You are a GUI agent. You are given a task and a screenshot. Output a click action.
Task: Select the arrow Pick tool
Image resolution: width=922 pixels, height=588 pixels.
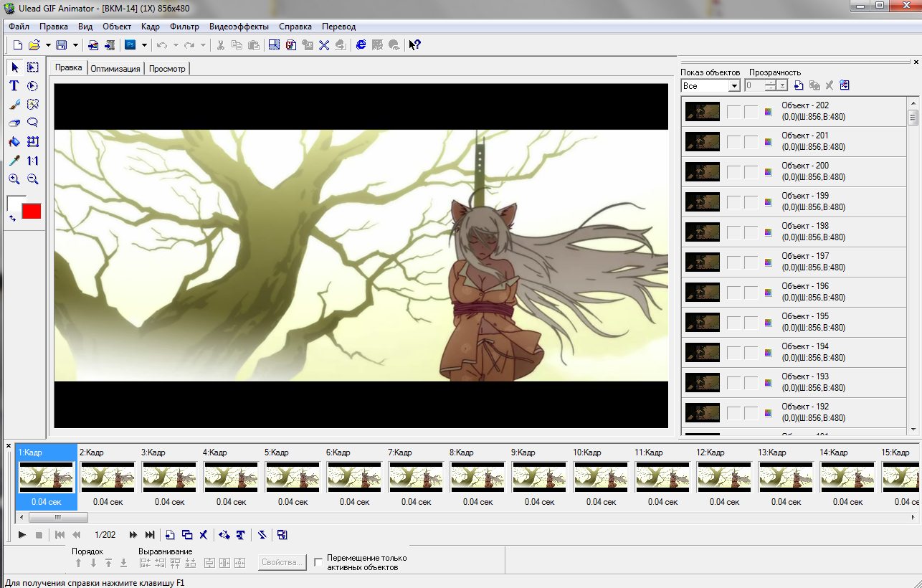coord(14,67)
